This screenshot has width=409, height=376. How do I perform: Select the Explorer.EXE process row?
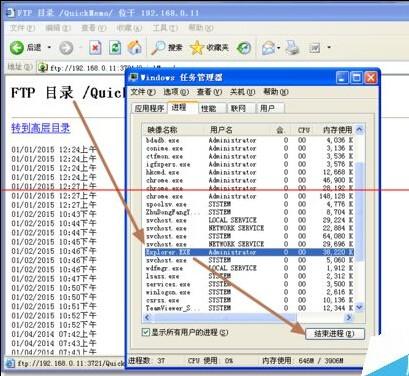(249, 252)
